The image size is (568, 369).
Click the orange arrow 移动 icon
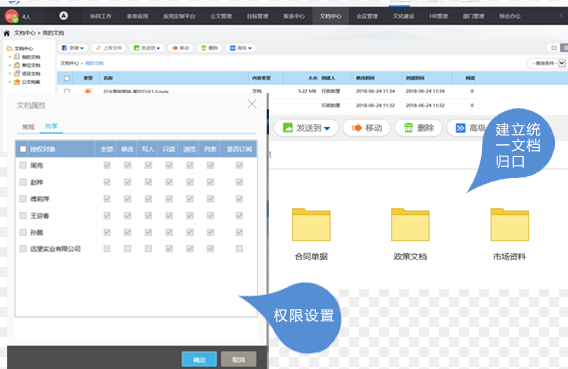357,128
